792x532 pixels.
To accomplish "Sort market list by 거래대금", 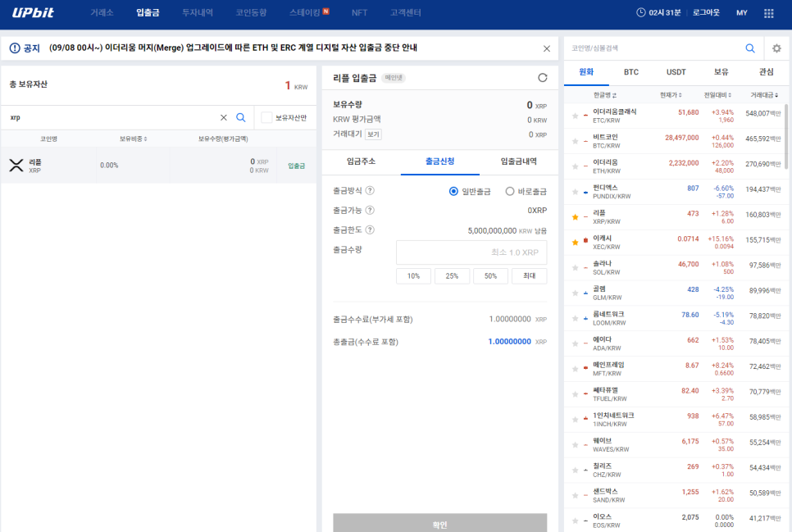I will click(x=764, y=95).
